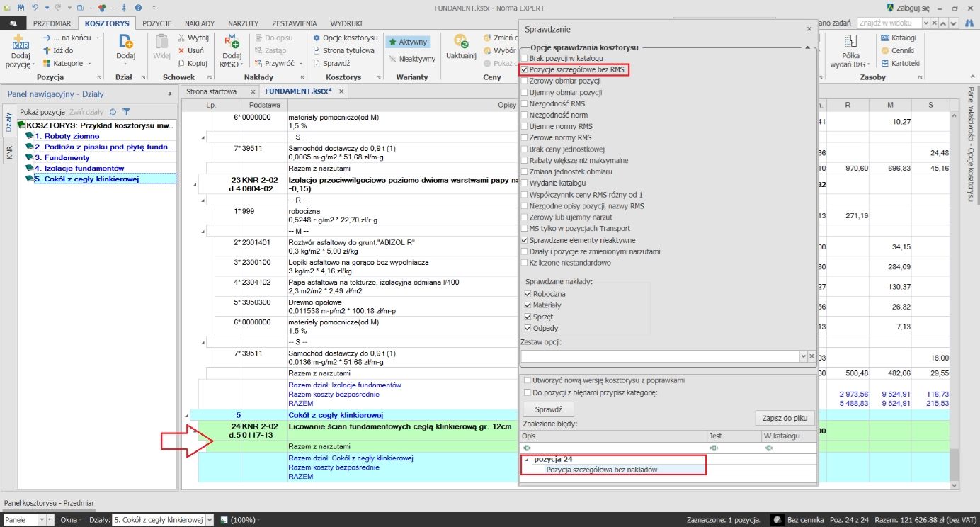The image size is (980, 527).
Task: Pin the Panel nawigacyjny with pushpin icon
Action: coord(169,93)
